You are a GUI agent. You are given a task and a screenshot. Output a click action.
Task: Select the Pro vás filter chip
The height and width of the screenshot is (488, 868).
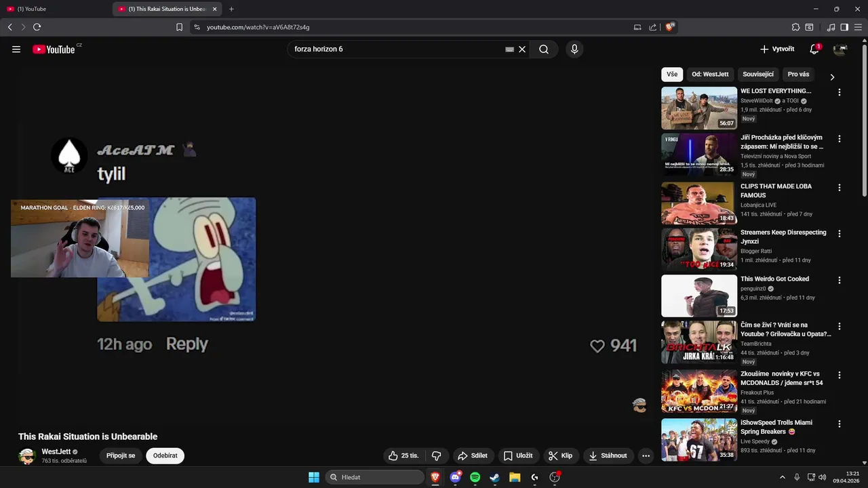point(798,75)
